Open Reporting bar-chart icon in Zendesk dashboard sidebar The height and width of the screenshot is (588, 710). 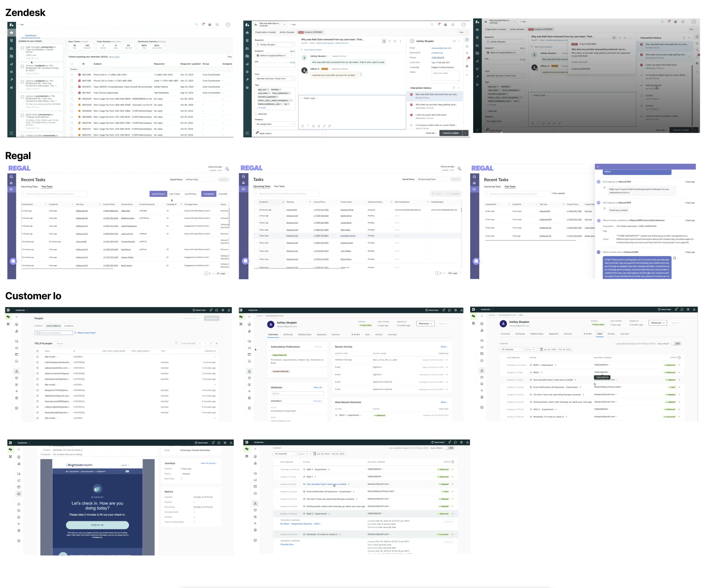pos(12,64)
